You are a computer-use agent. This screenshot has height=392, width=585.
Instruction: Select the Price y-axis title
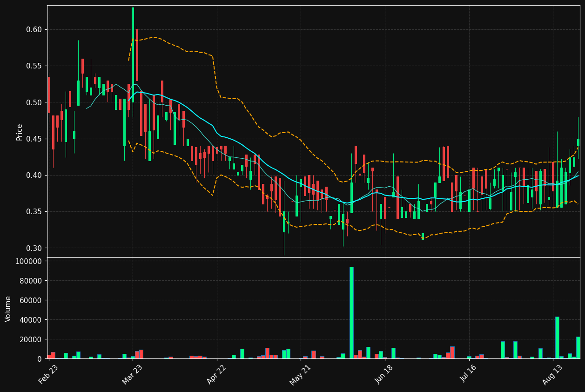(x=20, y=132)
